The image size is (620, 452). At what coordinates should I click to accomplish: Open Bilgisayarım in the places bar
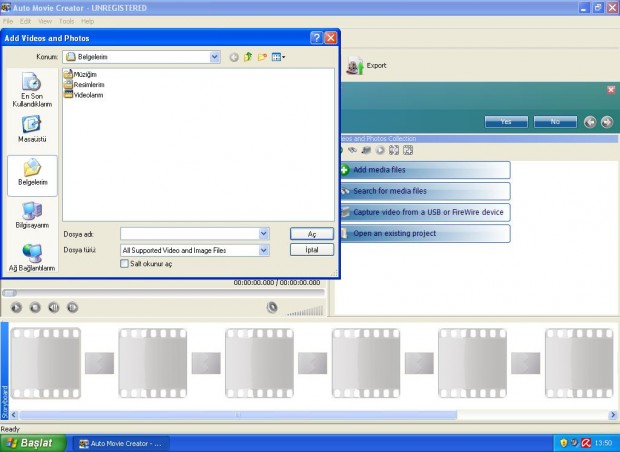tap(32, 215)
